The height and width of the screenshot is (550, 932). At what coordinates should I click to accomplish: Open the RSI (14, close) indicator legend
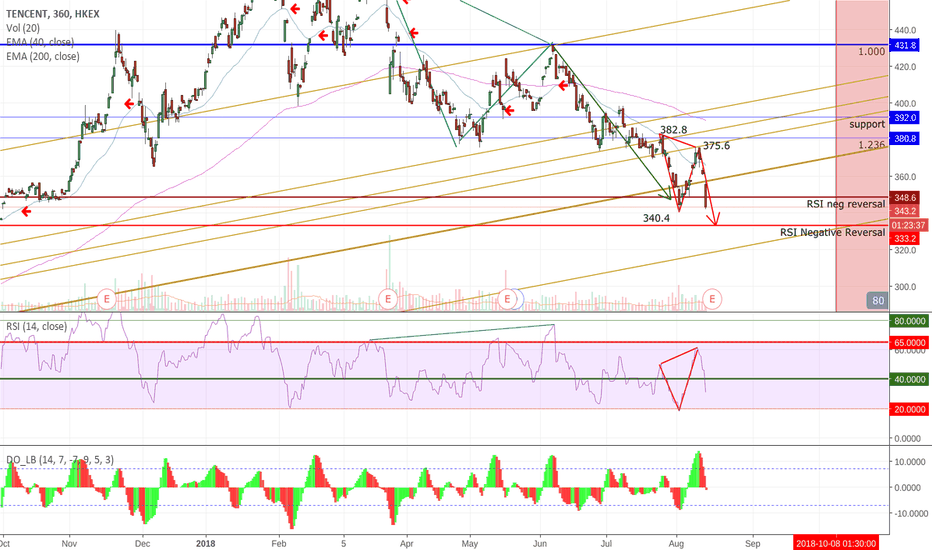tap(36, 326)
